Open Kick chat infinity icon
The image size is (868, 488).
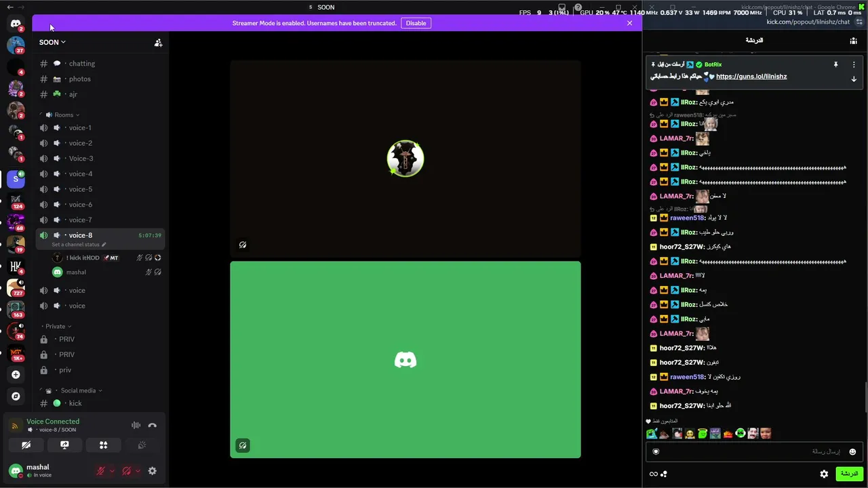coord(653,474)
